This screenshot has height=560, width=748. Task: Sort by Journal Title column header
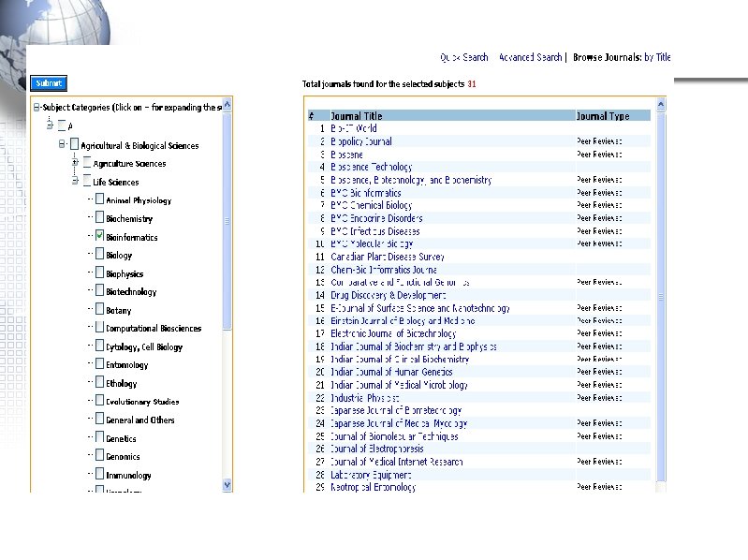(x=357, y=116)
